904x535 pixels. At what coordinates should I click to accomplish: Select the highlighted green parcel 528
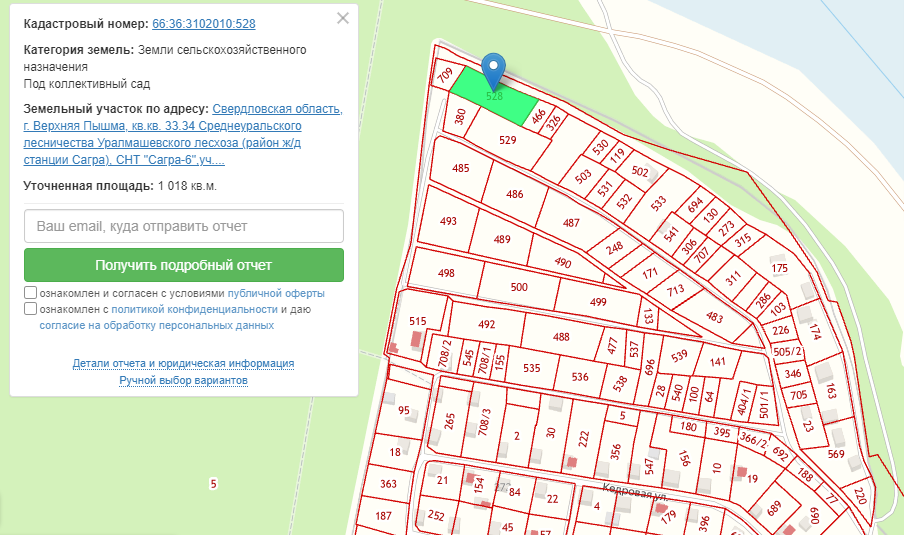(494, 96)
